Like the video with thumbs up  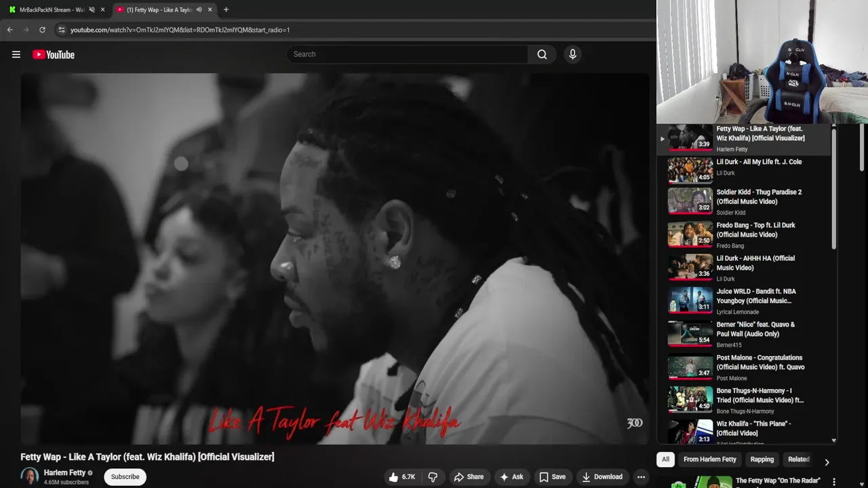[401, 477]
